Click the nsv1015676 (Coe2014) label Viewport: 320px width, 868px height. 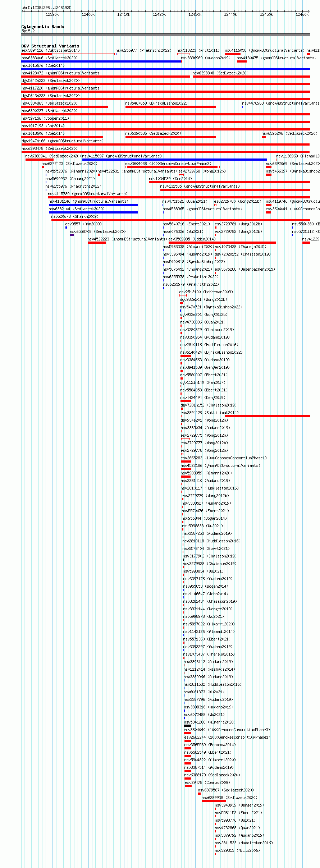pyautogui.click(x=43, y=65)
